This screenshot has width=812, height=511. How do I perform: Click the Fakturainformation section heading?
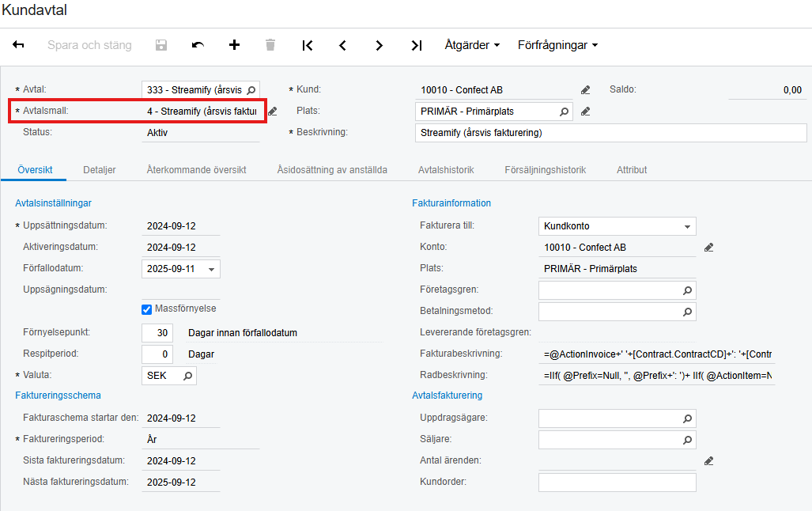tap(451, 203)
